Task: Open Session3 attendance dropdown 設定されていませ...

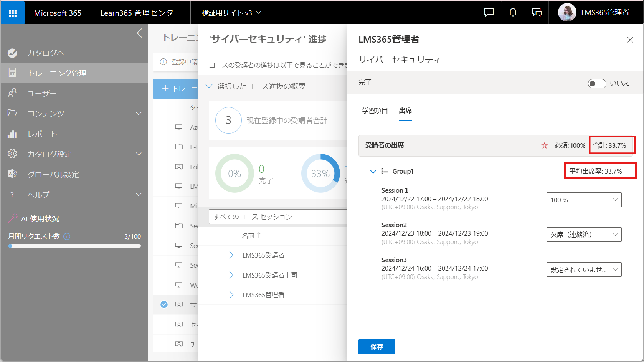Action: pos(584,269)
